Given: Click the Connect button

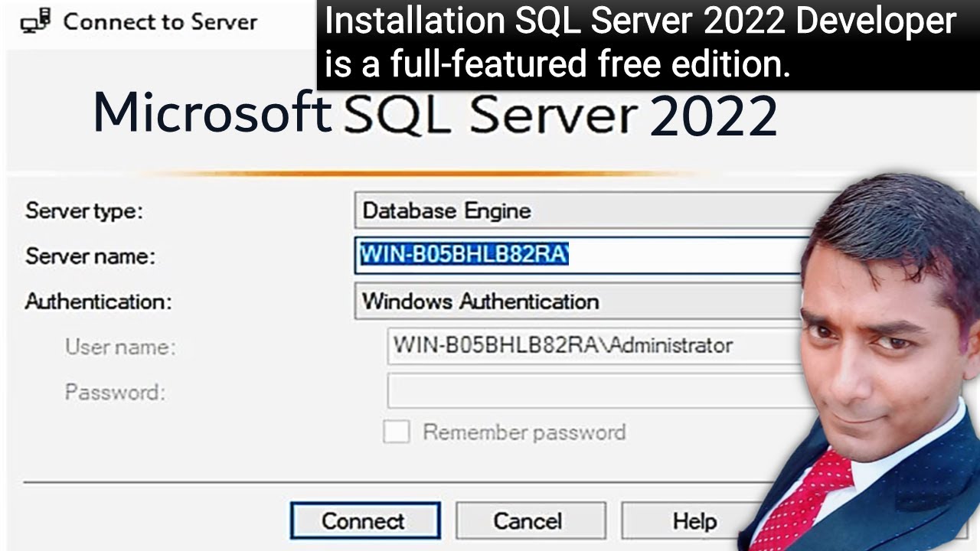Looking at the screenshot, I should point(365,521).
